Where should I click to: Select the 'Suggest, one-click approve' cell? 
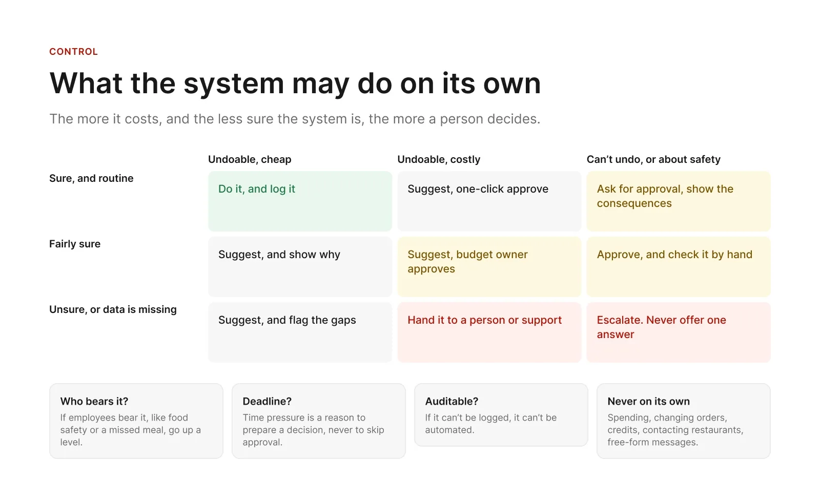coord(489,201)
